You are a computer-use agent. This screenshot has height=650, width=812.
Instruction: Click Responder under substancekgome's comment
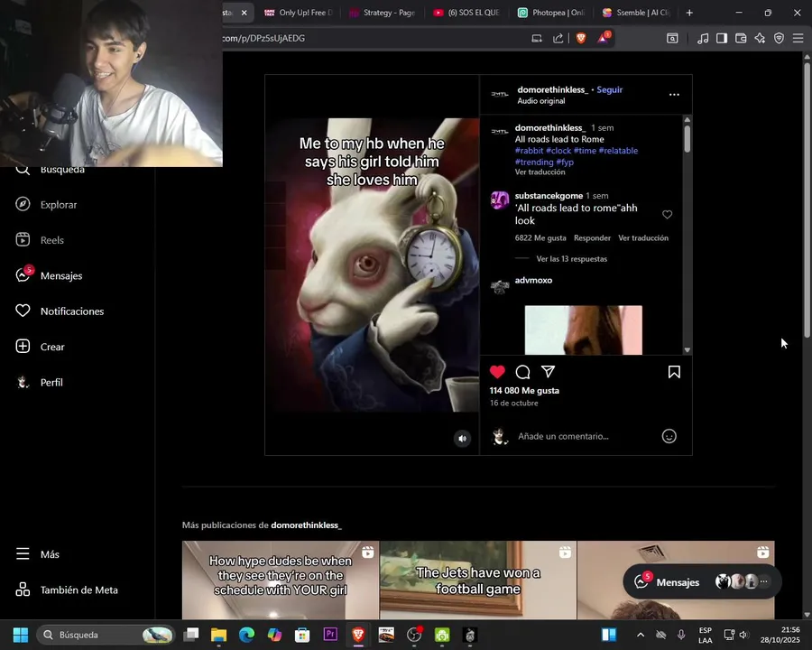pos(592,238)
